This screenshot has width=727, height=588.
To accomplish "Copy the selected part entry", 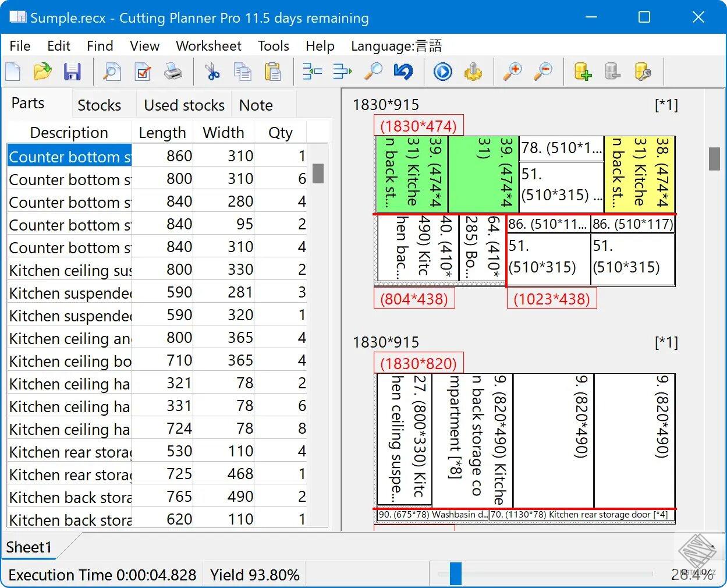I will (242, 72).
